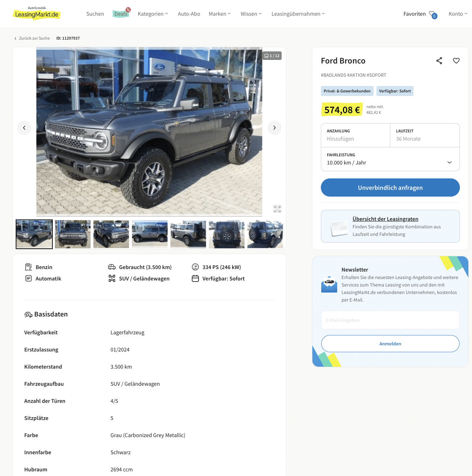472x476 pixels.
Task: Click Unverbindlich anfragen button
Action: click(390, 188)
